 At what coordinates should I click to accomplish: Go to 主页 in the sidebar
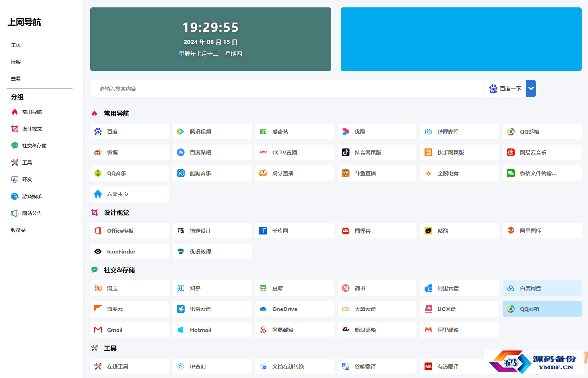(x=16, y=45)
